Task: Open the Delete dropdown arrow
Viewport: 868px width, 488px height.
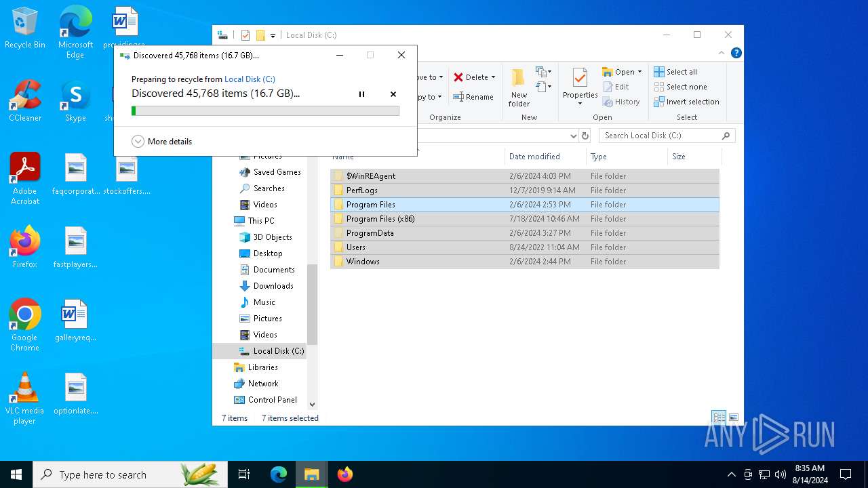Action: point(493,77)
